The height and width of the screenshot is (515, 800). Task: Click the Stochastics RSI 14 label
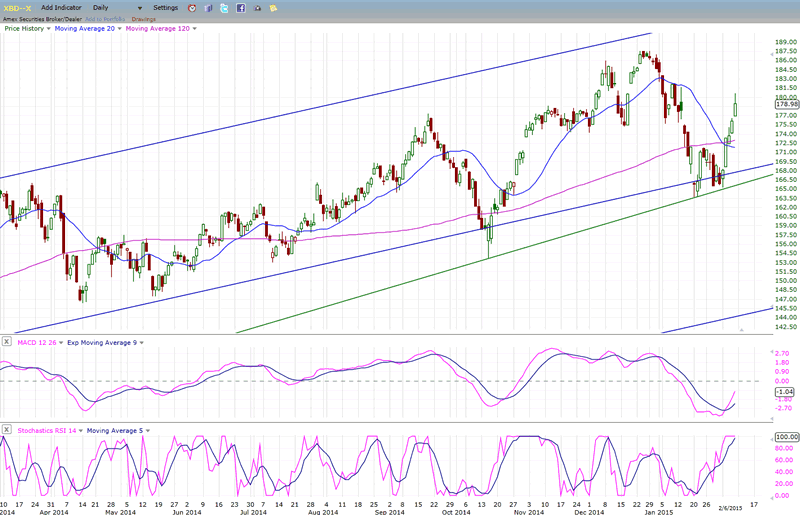click(x=47, y=431)
